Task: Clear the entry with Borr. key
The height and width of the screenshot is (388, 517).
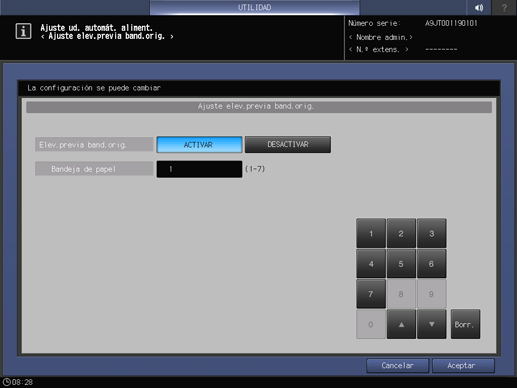Action: pos(465,324)
